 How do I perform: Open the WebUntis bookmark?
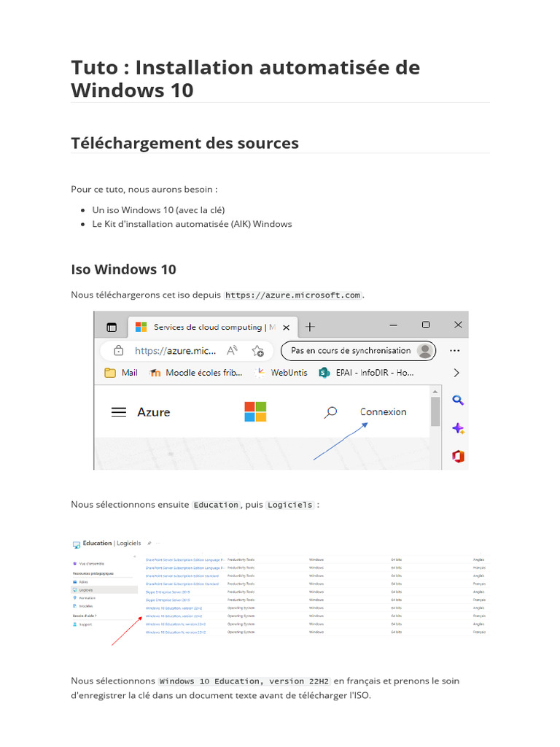click(x=281, y=373)
